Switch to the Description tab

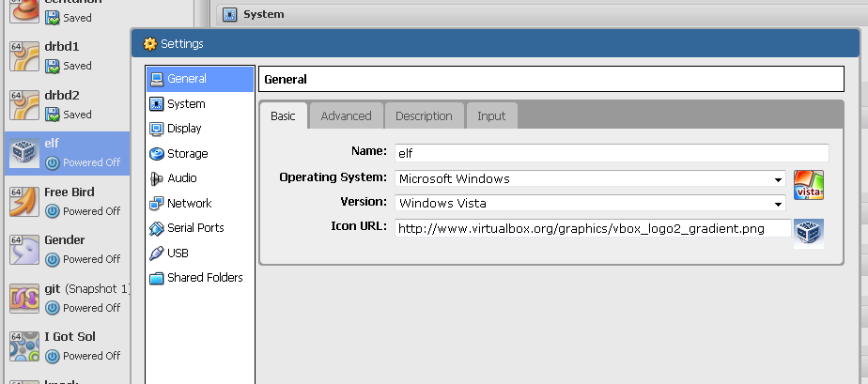(424, 116)
